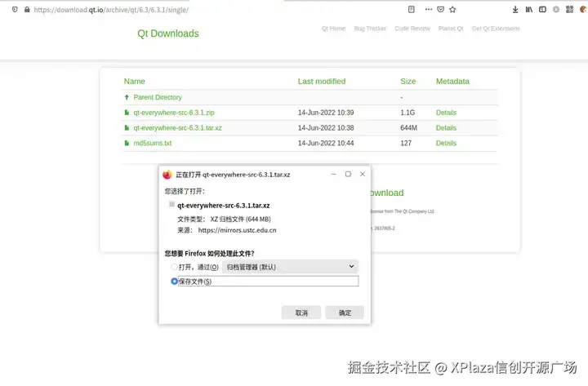This screenshot has width=588, height=386.
Task: Sort the table by Name column header
Action: (134, 82)
